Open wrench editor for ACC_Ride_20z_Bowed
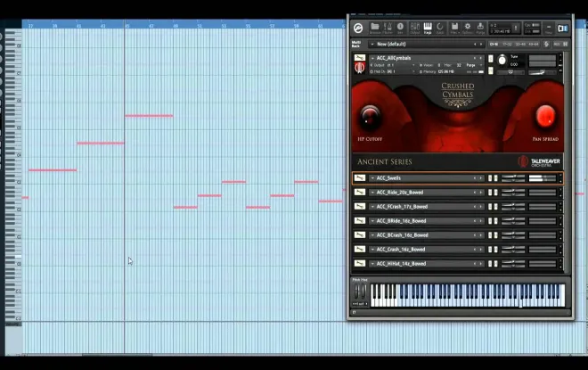 tap(360, 192)
